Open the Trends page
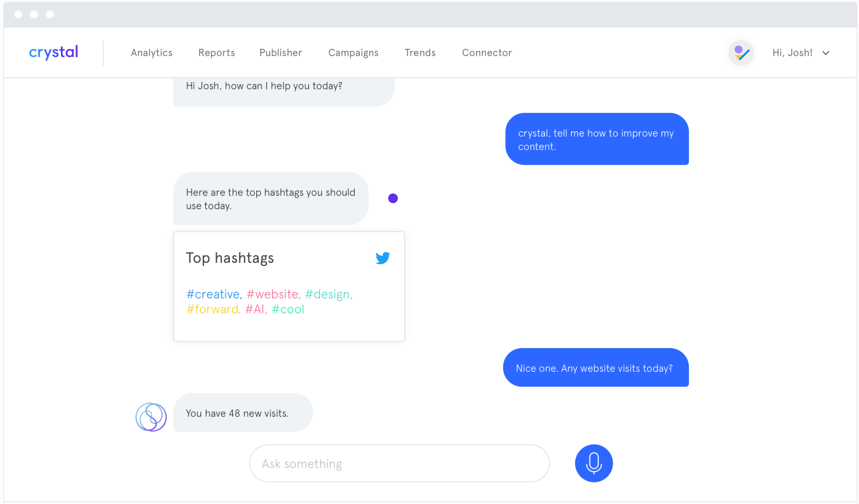859x504 pixels. point(419,52)
